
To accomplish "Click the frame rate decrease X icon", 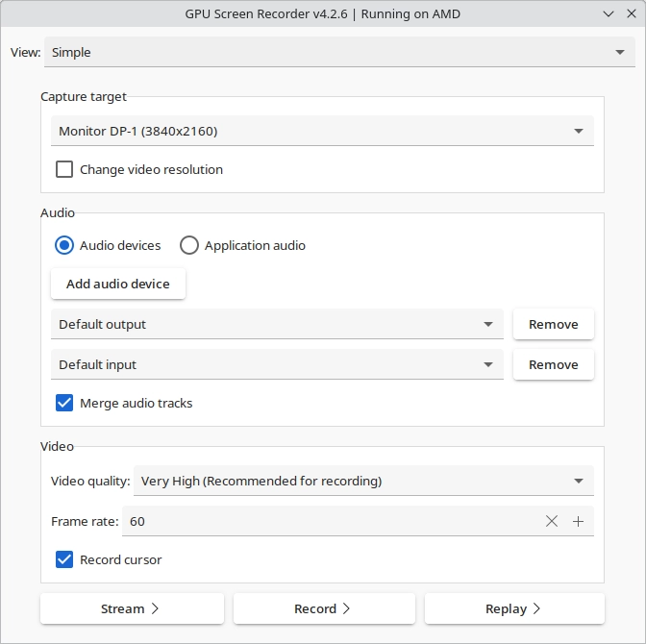I will coord(551,521).
